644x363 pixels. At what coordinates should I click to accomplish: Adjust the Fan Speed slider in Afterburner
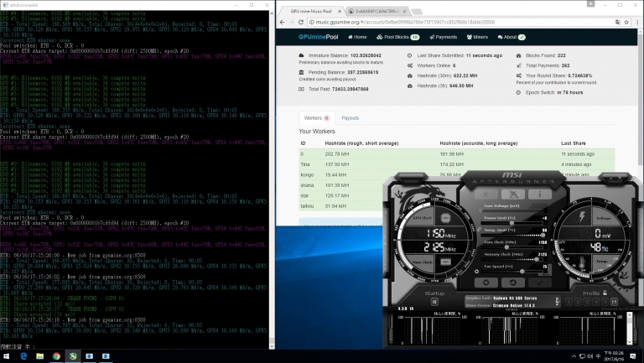click(x=512, y=272)
